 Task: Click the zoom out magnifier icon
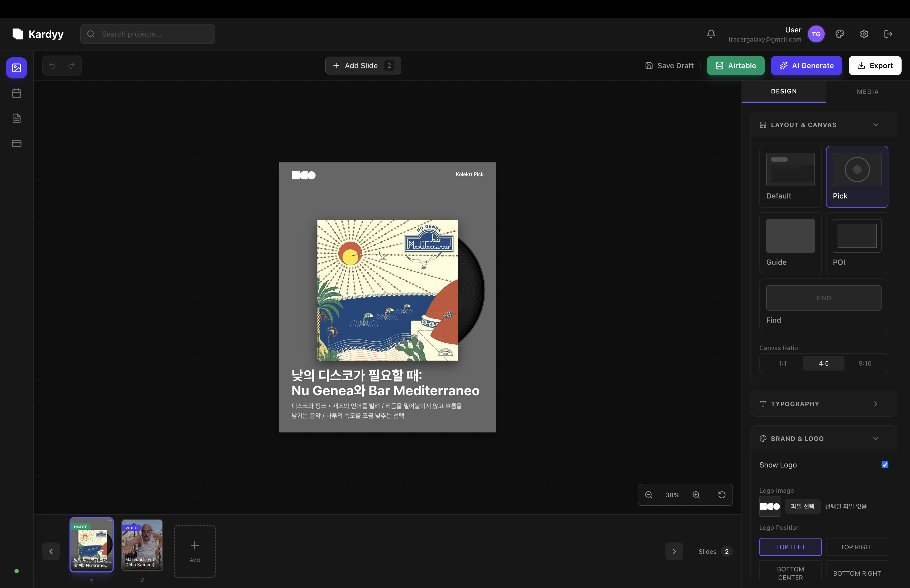coord(649,495)
